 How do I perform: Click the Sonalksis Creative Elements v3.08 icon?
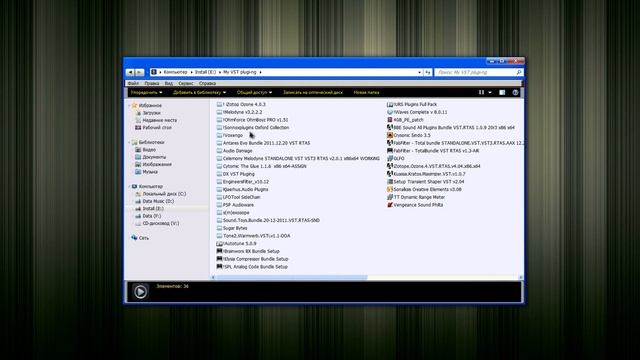[390, 189]
